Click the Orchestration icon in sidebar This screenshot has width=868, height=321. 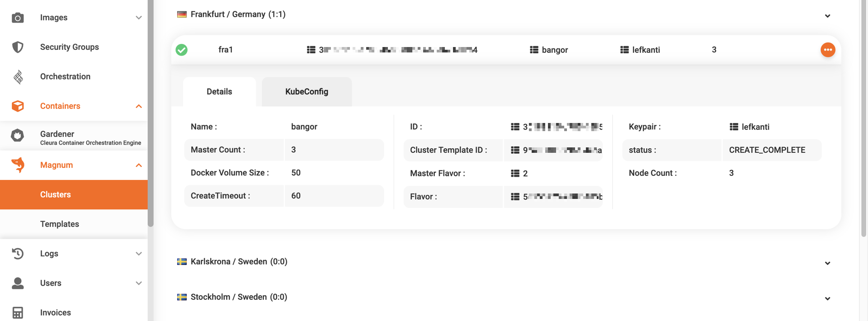point(18,77)
